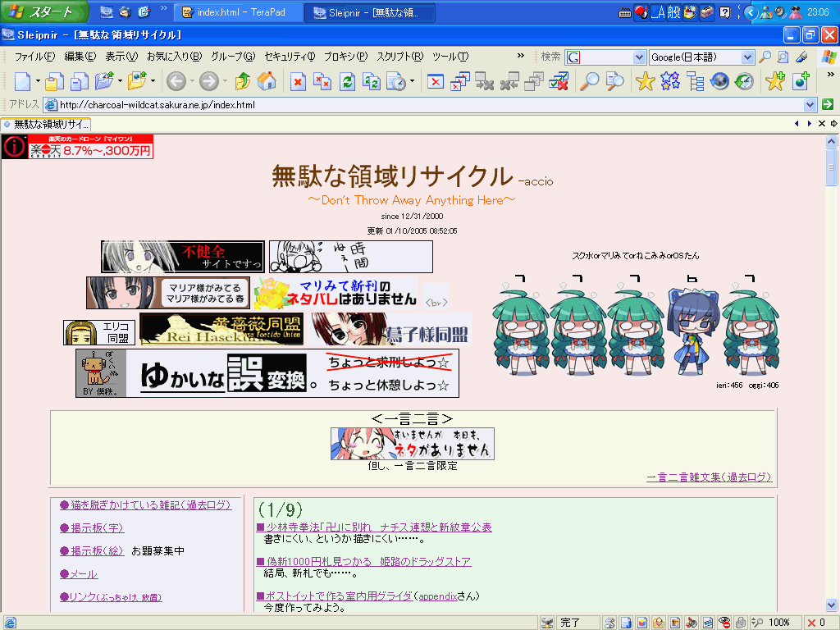The height and width of the screenshot is (630, 840).
Task: Toggle the padlock security icon in status bar
Action: (741, 623)
